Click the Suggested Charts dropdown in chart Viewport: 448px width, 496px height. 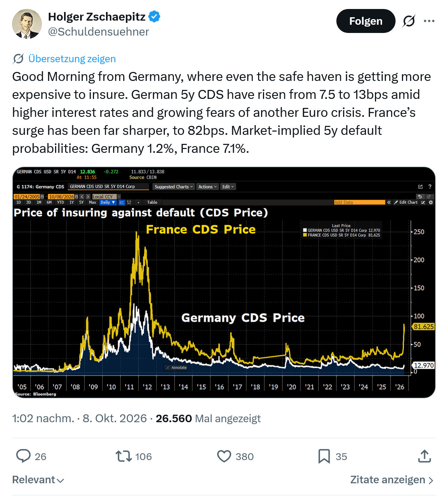[173, 187]
